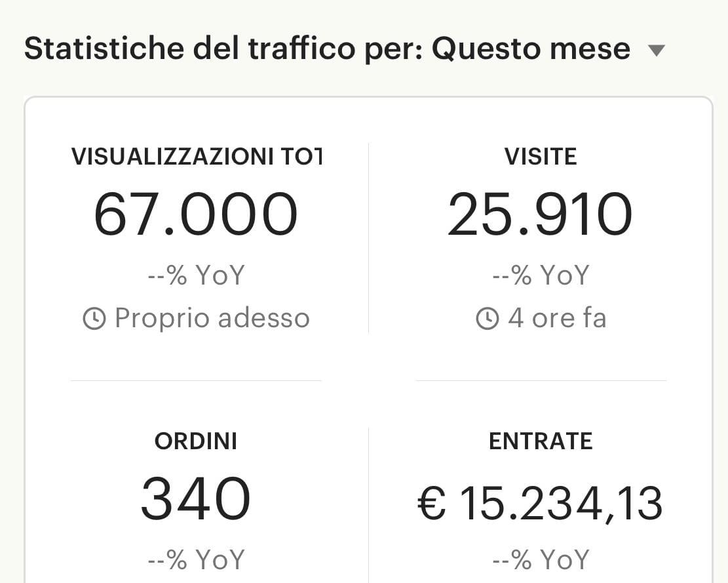This screenshot has height=583, width=728.
Task: Open the Entrate stat label
Action: pyautogui.click(x=541, y=441)
